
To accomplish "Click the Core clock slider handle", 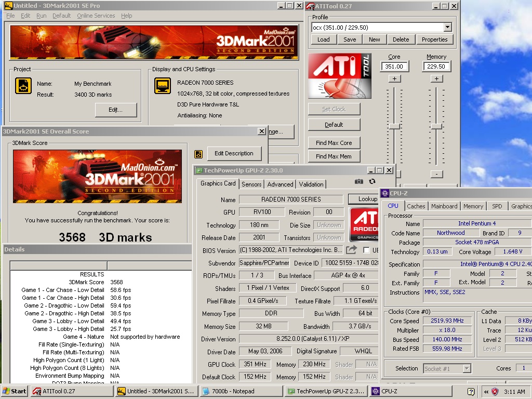I will coord(394,126).
